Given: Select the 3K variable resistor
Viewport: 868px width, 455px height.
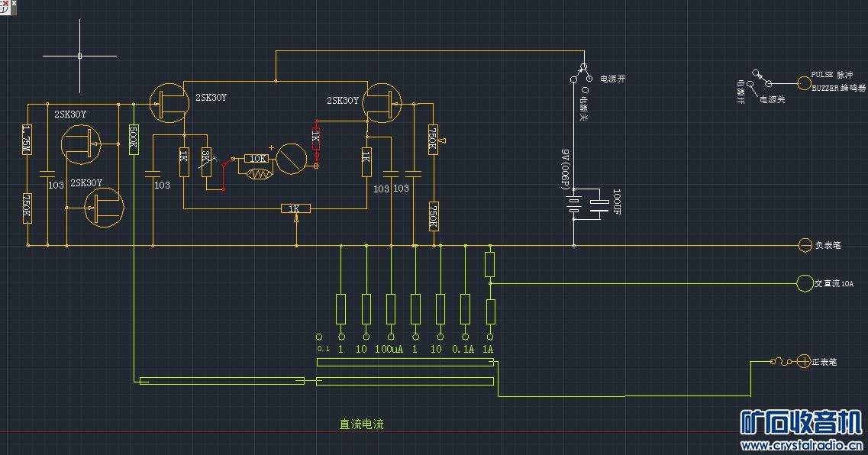Looking at the screenshot, I should [x=205, y=162].
